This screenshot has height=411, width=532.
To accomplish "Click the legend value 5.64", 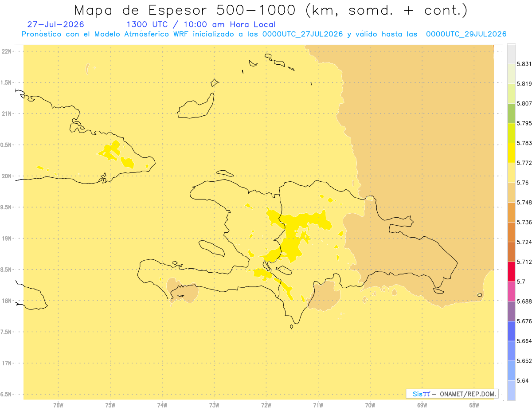I will 522,380.
